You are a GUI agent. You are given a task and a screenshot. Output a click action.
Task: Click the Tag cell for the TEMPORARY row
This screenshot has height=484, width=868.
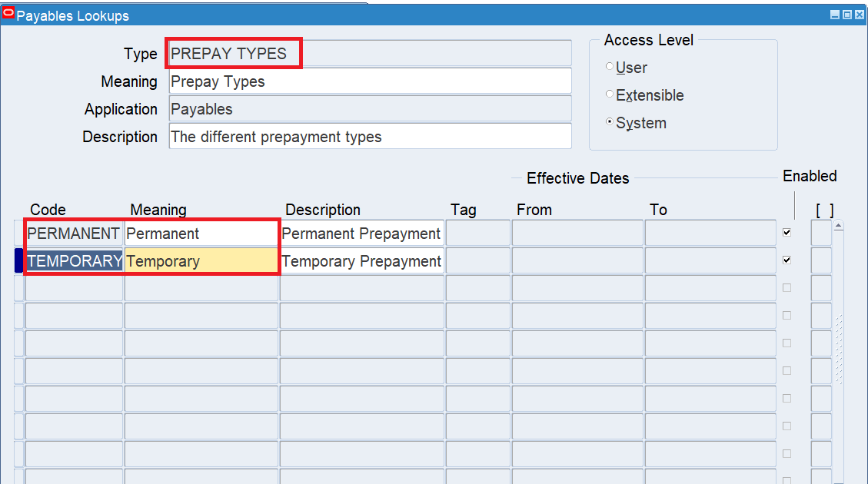[478, 260]
